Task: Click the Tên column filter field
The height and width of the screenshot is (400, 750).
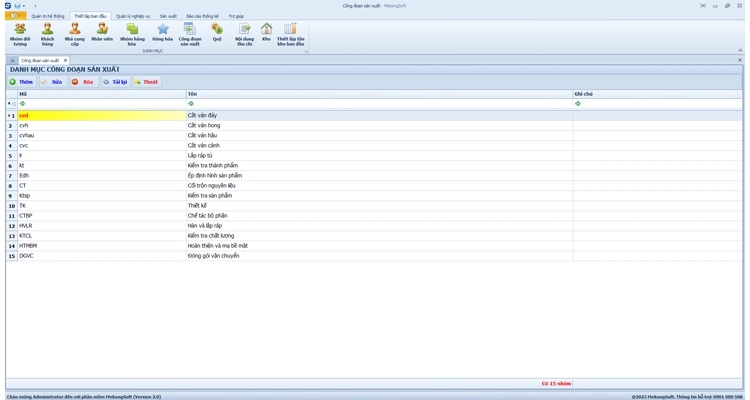Action: point(378,103)
